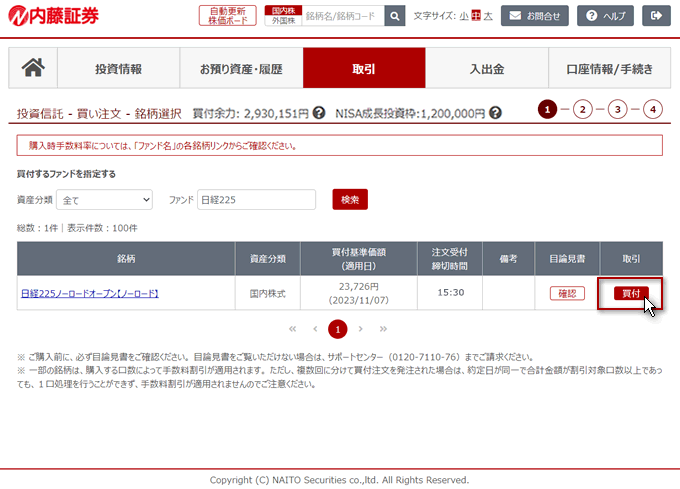
Task: Open 日経225ノーロードオープン fund link
Action: tap(90, 293)
